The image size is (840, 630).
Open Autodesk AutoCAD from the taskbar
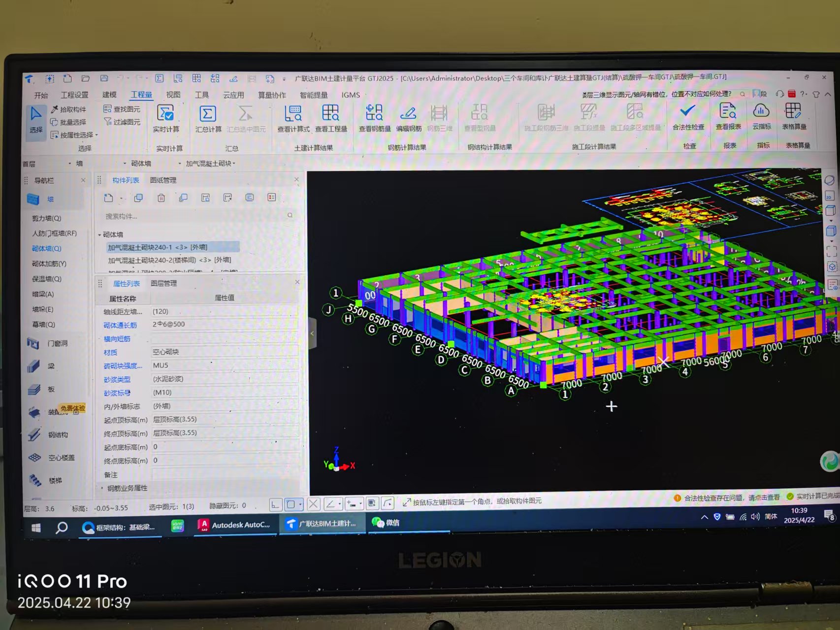[x=235, y=525]
